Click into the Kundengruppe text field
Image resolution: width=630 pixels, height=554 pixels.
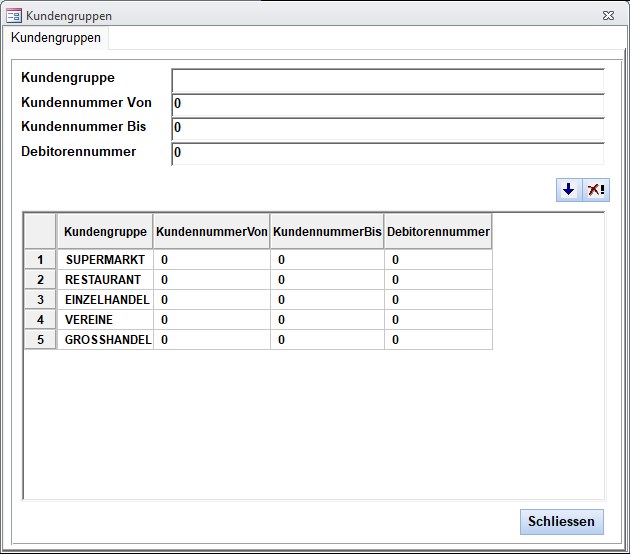[387, 80]
